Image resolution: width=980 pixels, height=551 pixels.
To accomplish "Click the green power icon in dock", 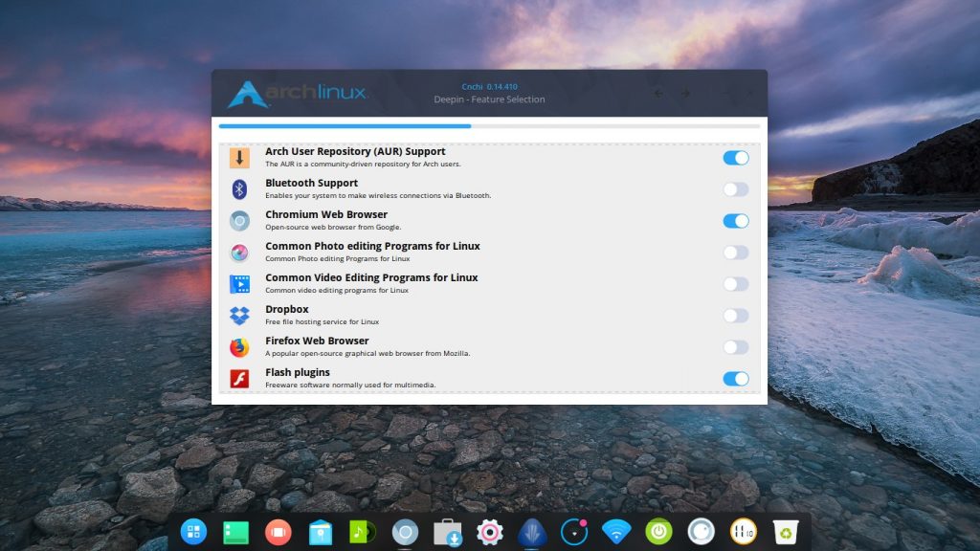I will (x=658, y=532).
